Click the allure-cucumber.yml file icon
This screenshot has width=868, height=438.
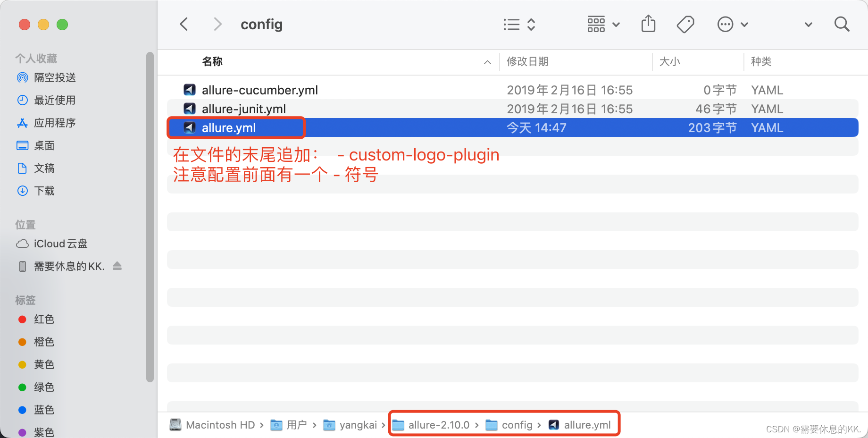[x=190, y=90]
